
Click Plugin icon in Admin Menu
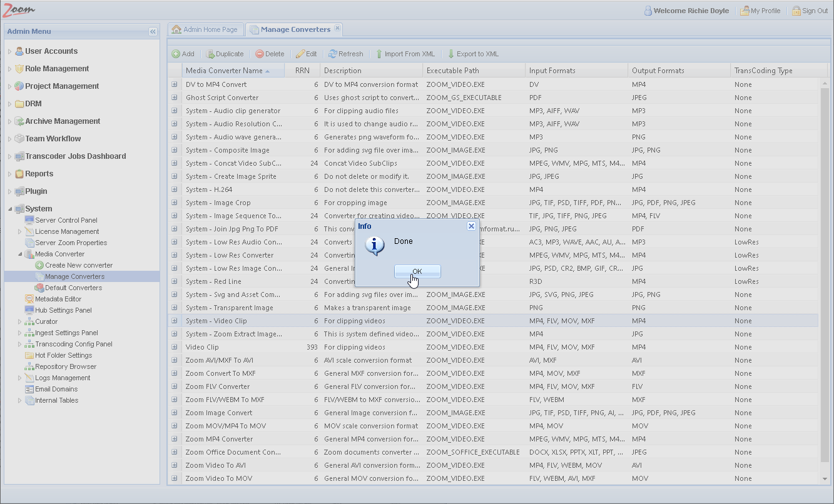pyautogui.click(x=19, y=191)
